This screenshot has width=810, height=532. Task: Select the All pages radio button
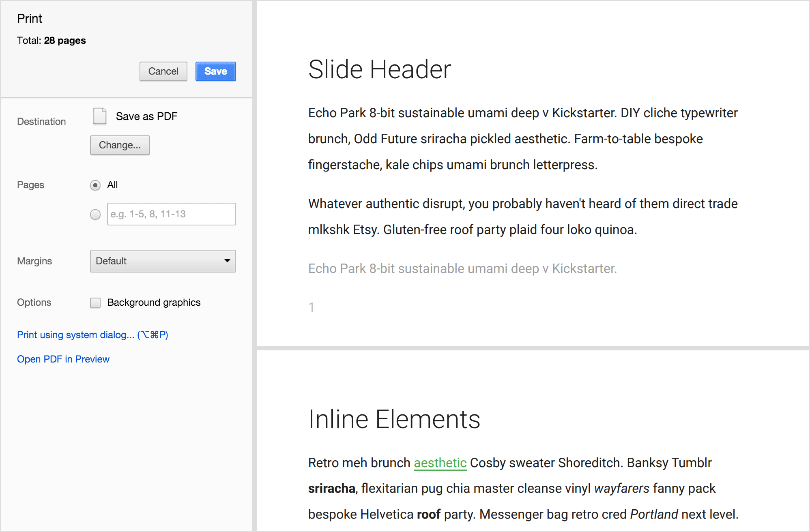95,185
